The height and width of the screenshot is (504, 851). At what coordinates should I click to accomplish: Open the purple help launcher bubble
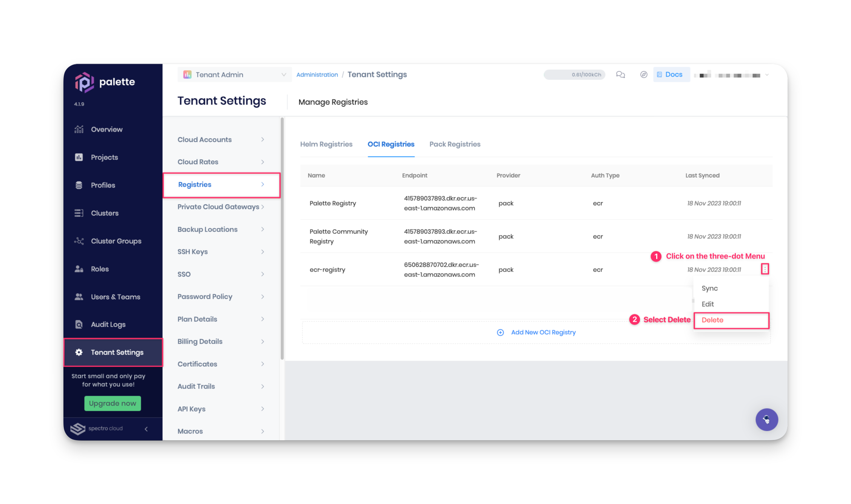tap(766, 419)
